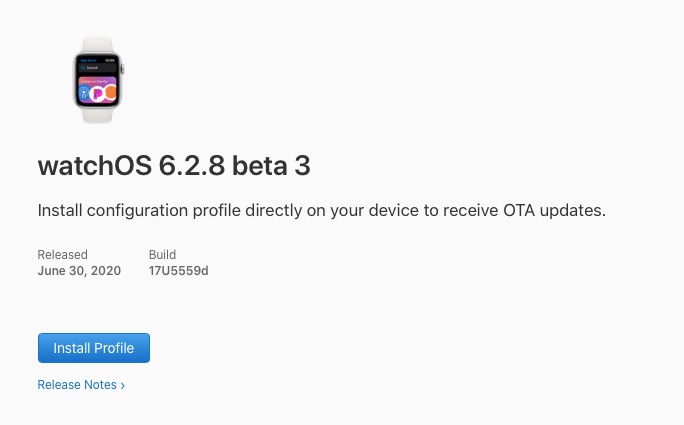This screenshot has width=684, height=425.
Task: Click the Apple Watch product image
Action: (x=97, y=80)
